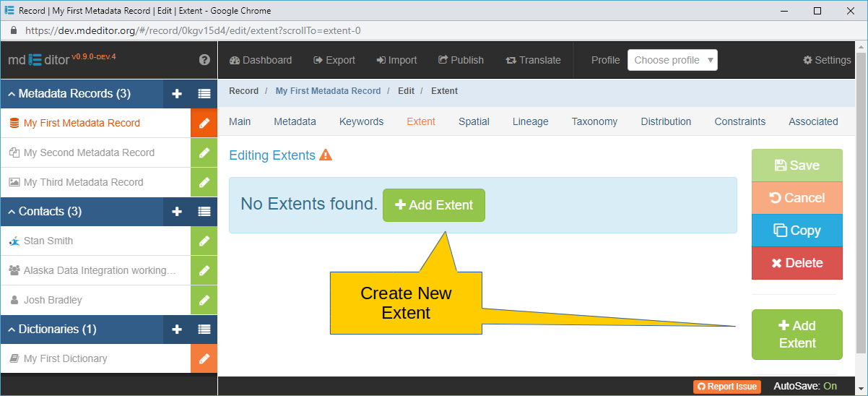Switch to the Associated tab
Screen dimensions: 868x396
[813, 121]
